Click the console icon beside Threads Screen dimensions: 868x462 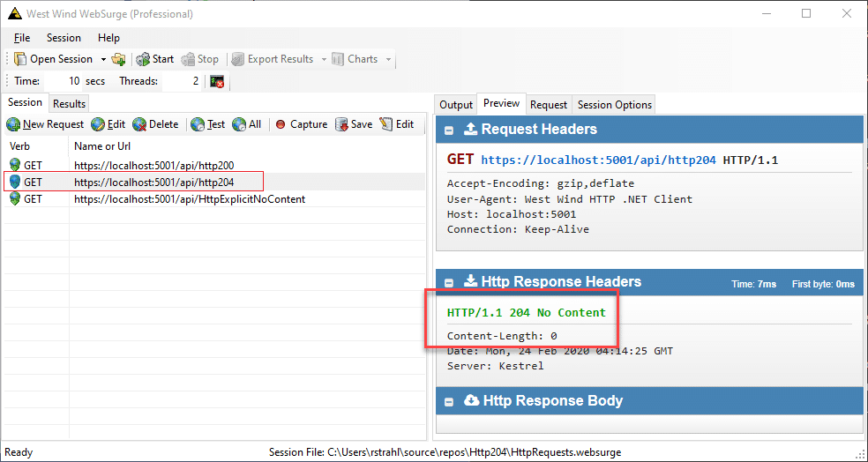pyautogui.click(x=217, y=82)
